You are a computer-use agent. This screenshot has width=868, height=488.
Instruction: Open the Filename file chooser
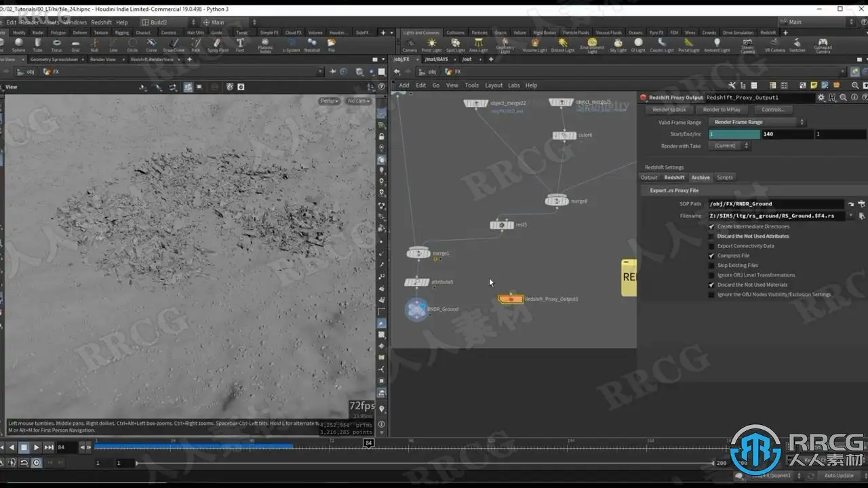pyautogui.click(x=862, y=216)
